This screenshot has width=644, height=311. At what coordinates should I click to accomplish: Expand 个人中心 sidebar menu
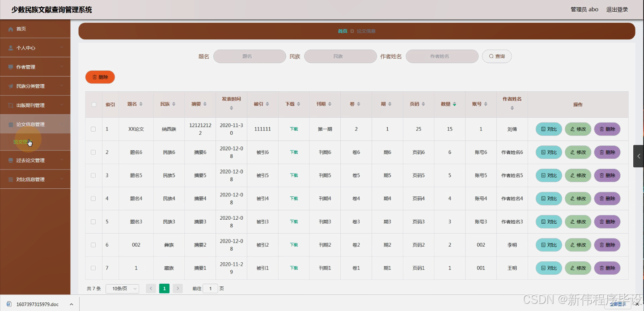click(x=35, y=48)
